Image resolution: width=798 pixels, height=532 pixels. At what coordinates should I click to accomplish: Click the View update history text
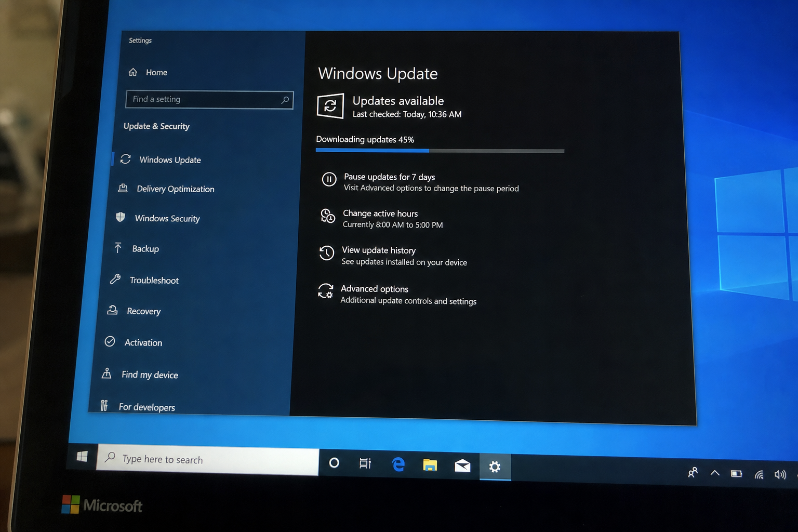[x=379, y=250]
